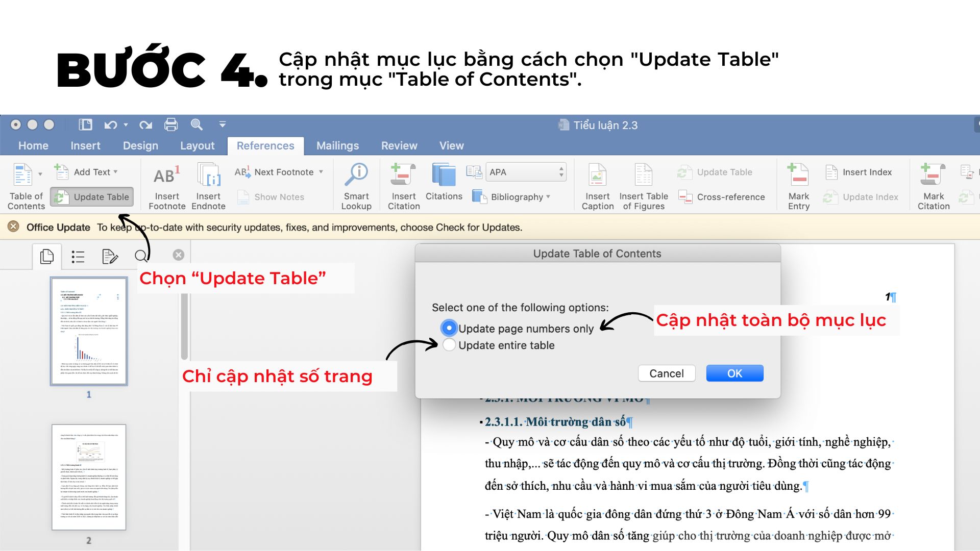The image size is (980, 551).
Task: Click Cross-reference
Action: [722, 197]
